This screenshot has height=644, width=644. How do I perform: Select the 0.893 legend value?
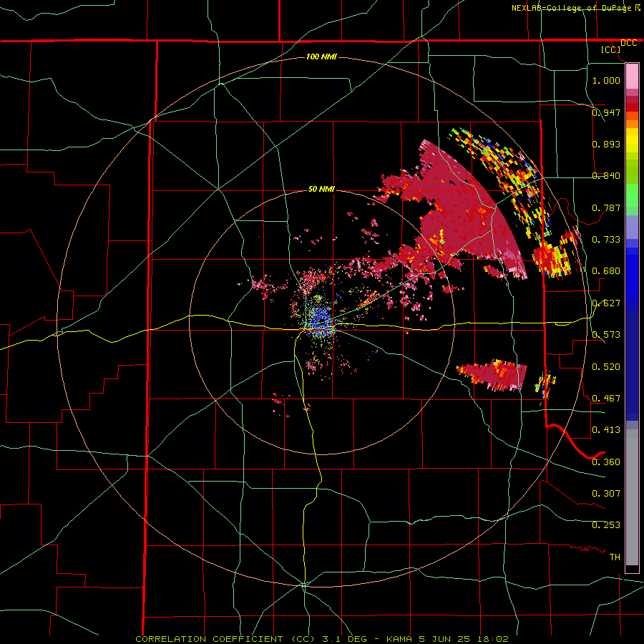tap(606, 144)
